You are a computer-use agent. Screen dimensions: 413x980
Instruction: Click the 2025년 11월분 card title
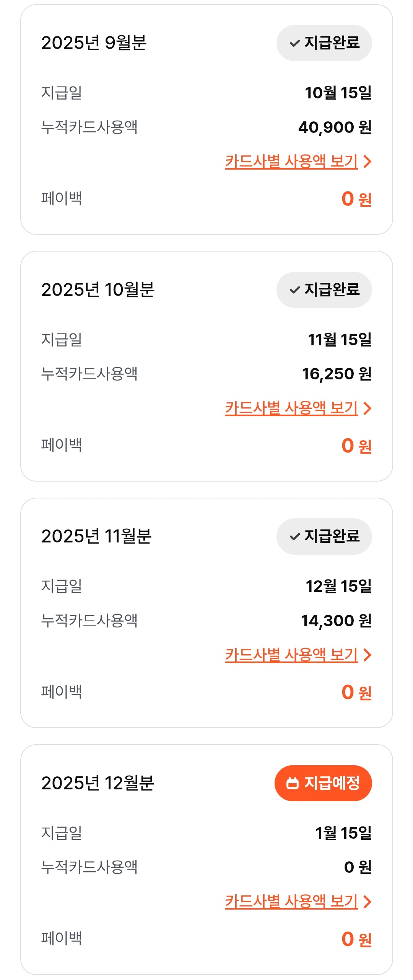click(96, 536)
